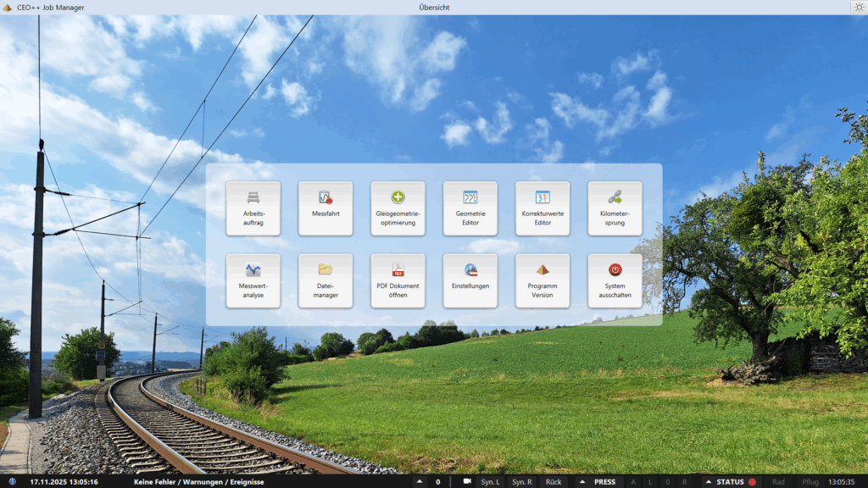Click PDF Dokument öffnen tile
868x488 pixels.
click(x=398, y=280)
